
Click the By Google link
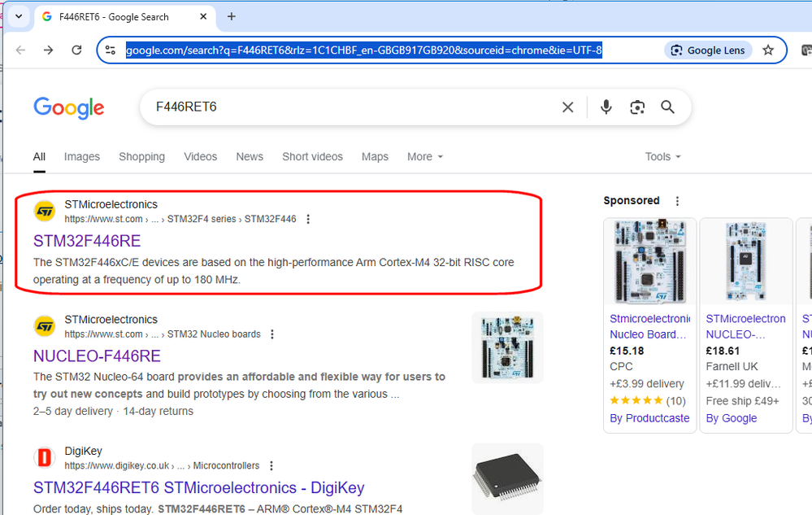tap(732, 418)
